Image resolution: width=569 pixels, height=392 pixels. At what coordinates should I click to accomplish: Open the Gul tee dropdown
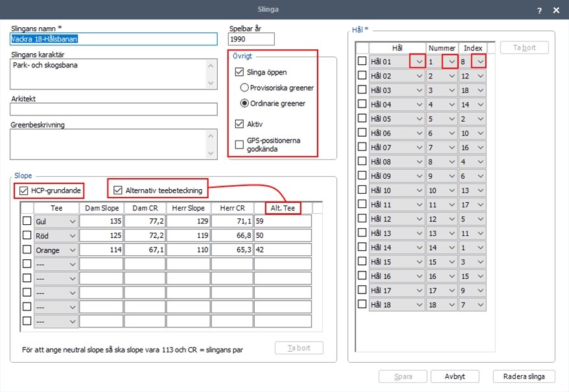point(73,222)
